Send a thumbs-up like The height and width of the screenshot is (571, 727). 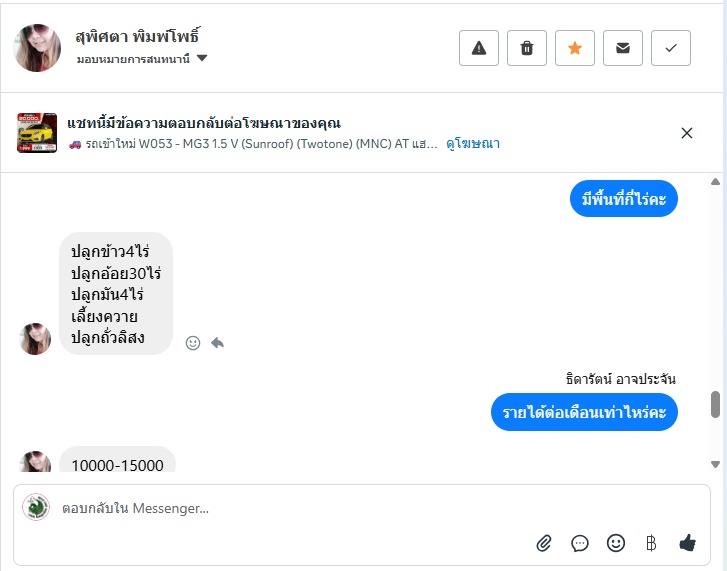point(687,543)
